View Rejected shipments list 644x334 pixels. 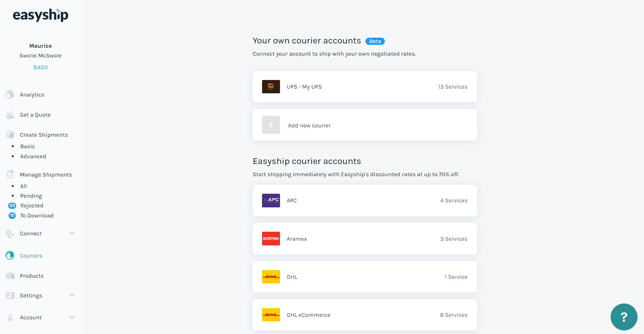click(x=32, y=206)
